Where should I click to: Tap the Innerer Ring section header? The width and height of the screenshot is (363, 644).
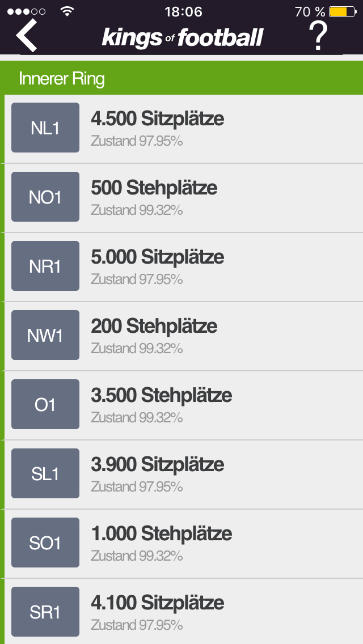click(x=181, y=78)
